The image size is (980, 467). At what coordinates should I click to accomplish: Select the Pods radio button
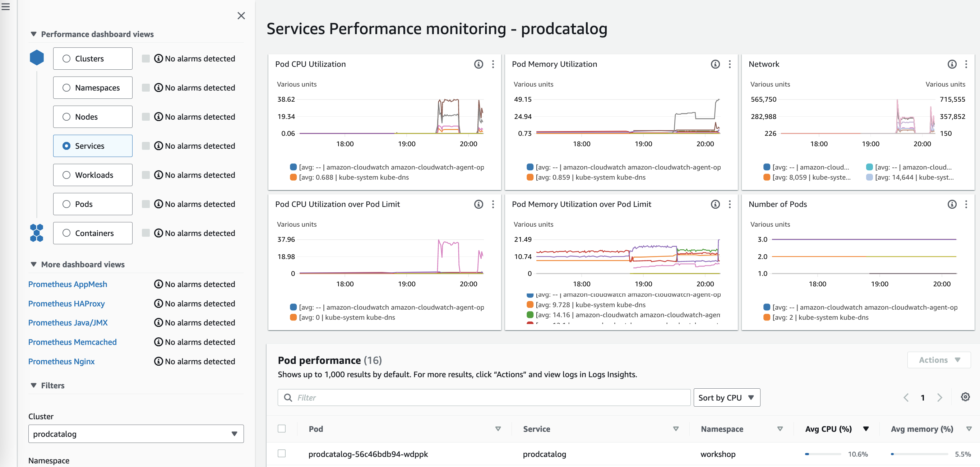tap(66, 204)
